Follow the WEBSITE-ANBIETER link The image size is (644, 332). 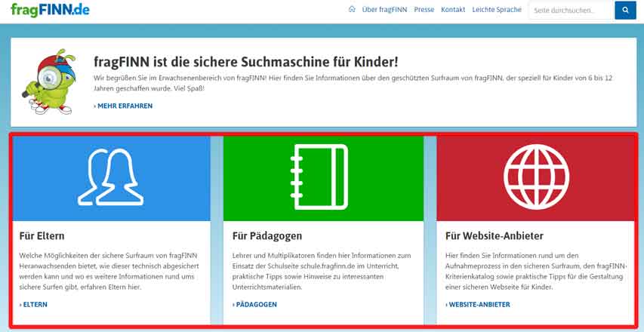pyautogui.click(x=478, y=305)
